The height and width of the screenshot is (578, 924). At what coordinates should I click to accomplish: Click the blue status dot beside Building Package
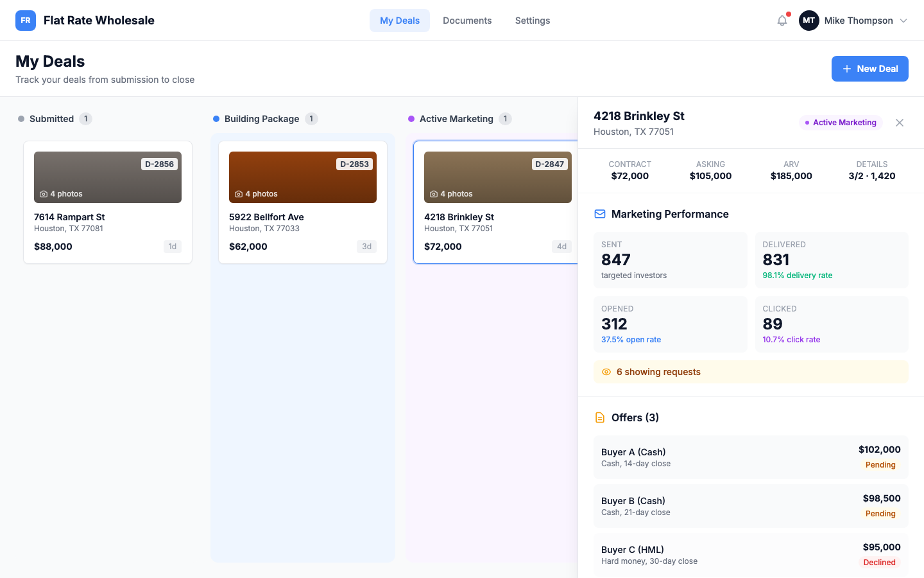pos(215,118)
